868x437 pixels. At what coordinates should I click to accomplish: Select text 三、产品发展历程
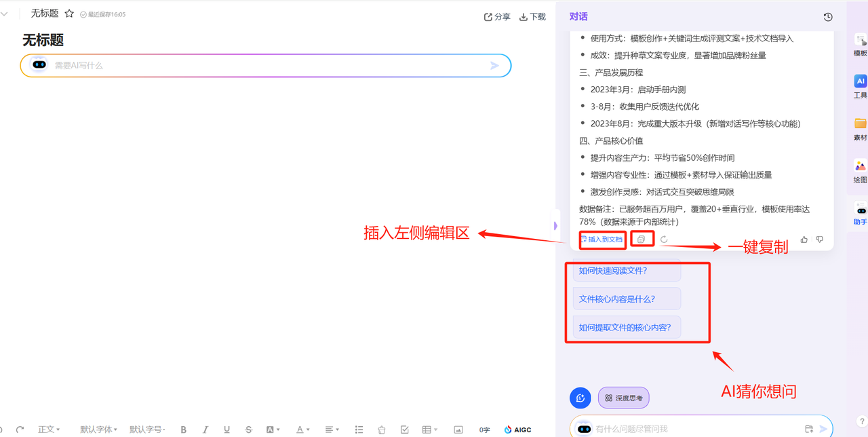click(x=611, y=73)
